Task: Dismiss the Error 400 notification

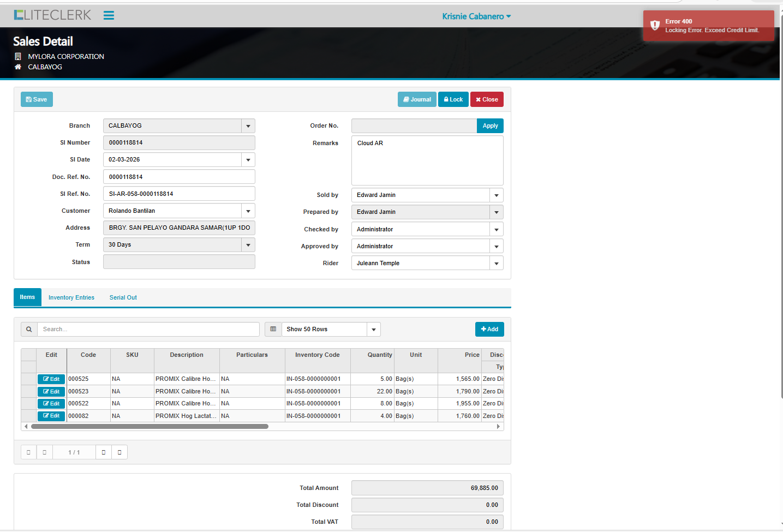Action: (708, 26)
